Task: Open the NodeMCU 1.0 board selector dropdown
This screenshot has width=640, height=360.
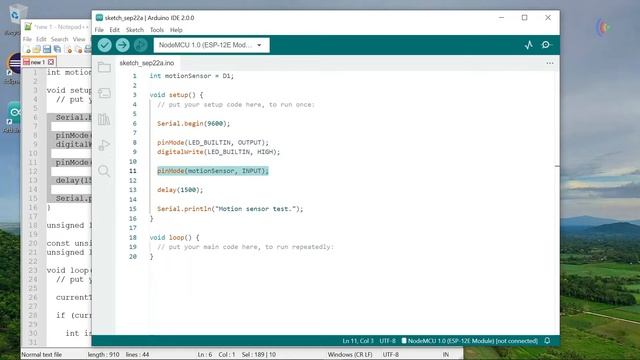Action: pos(211,45)
